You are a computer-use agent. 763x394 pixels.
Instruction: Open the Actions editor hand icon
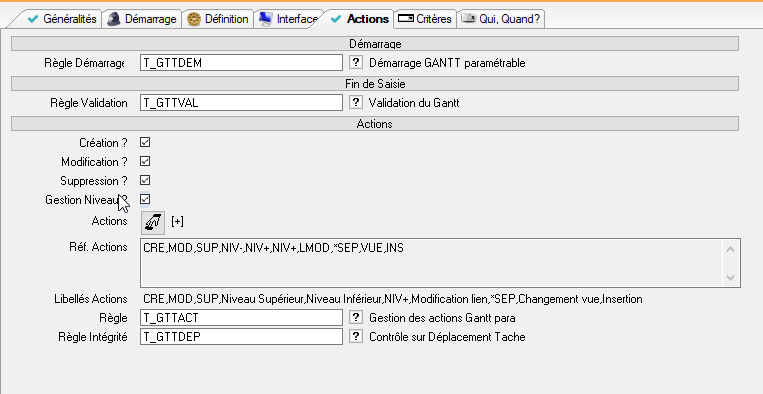click(x=153, y=222)
